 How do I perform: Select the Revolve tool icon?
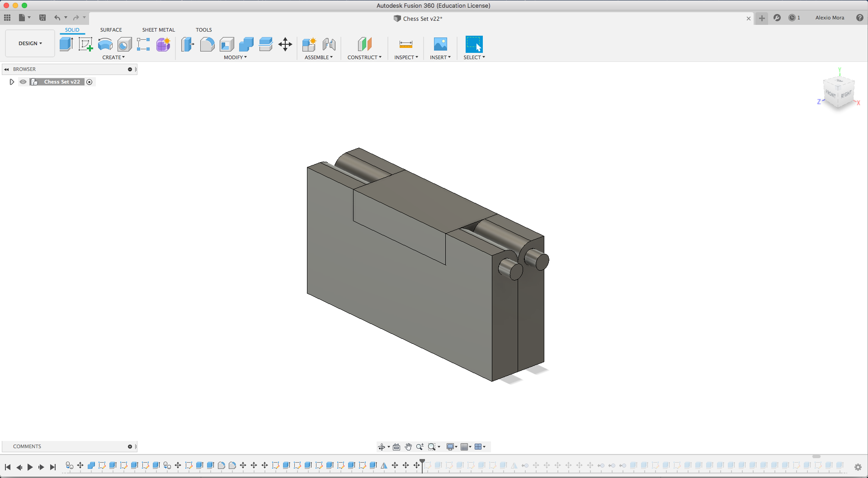coord(105,44)
